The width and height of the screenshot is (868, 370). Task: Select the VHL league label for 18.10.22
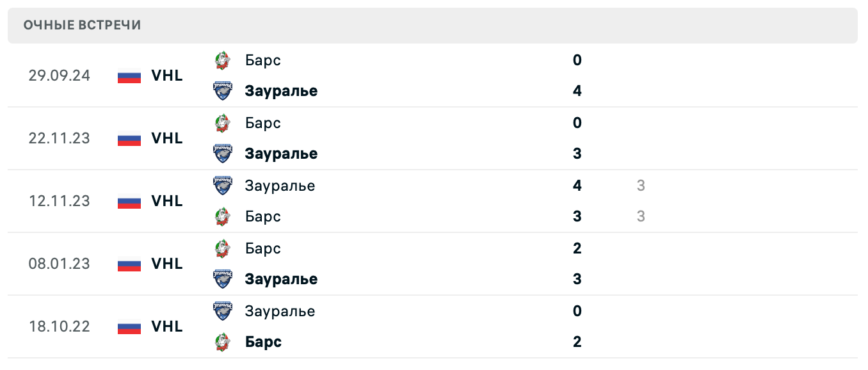coord(167,326)
